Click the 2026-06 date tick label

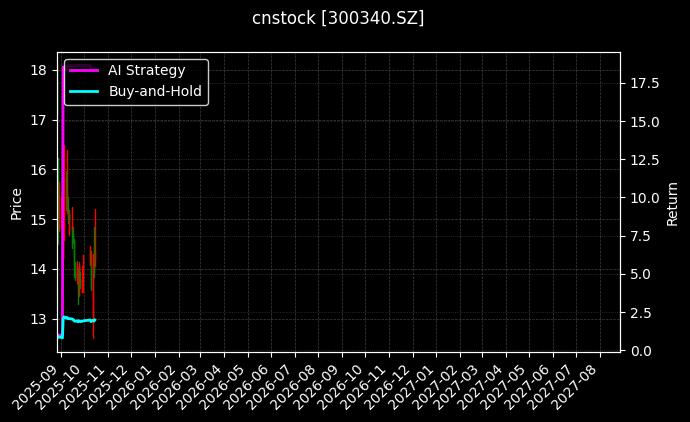coord(250,382)
